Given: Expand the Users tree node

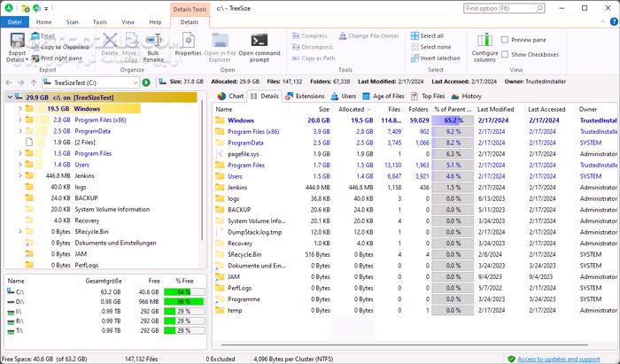Looking at the screenshot, I should (20, 165).
